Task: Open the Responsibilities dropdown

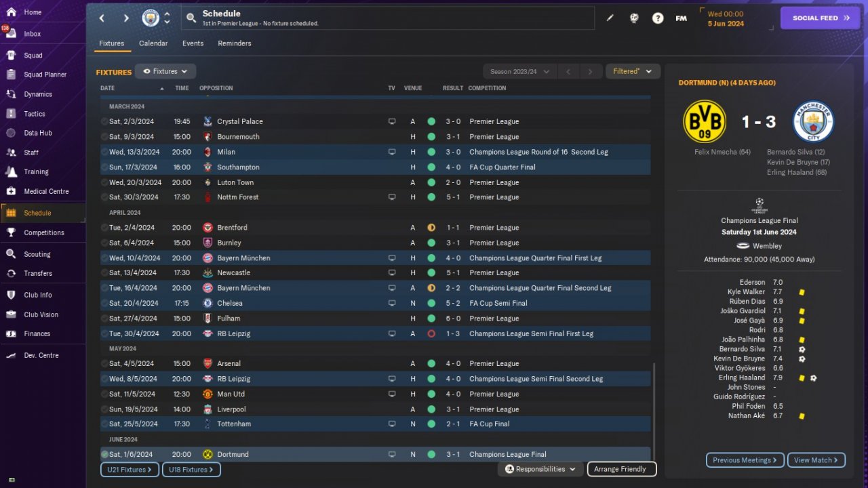Action: pyautogui.click(x=540, y=469)
